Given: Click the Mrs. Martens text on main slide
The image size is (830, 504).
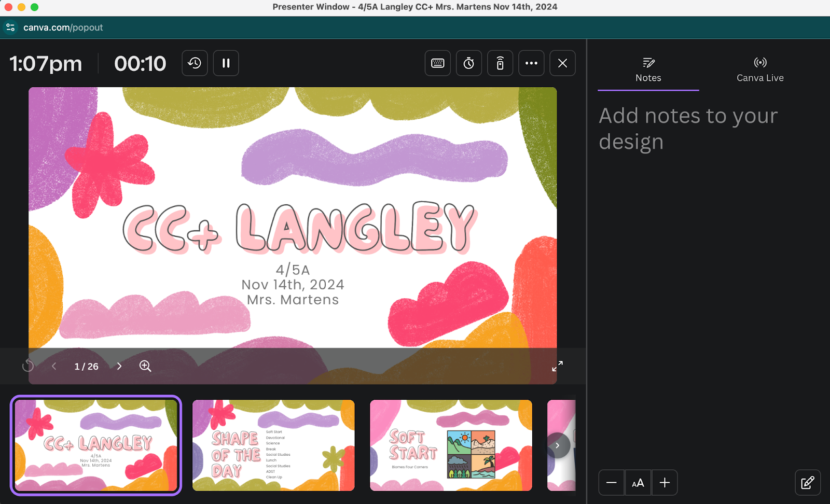Looking at the screenshot, I should point(293,300).
